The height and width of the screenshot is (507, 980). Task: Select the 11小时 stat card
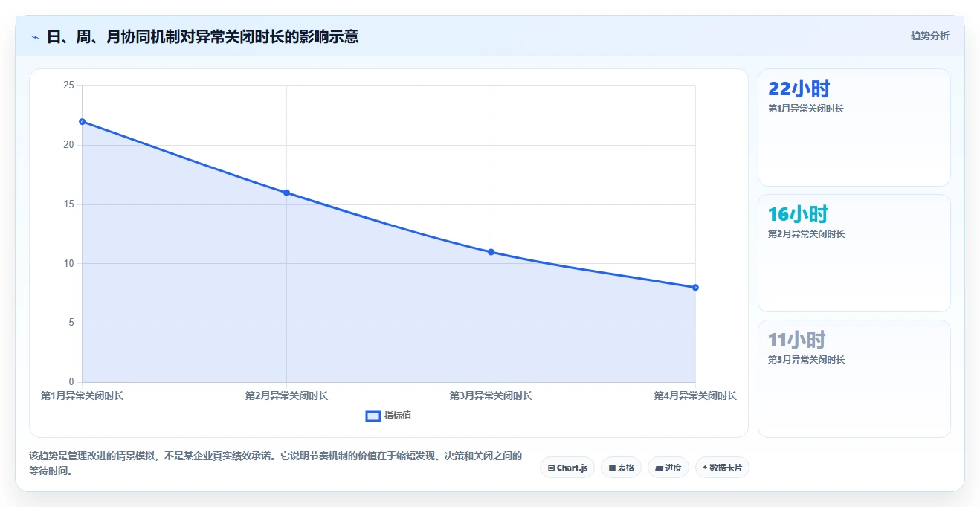point(854,378)
